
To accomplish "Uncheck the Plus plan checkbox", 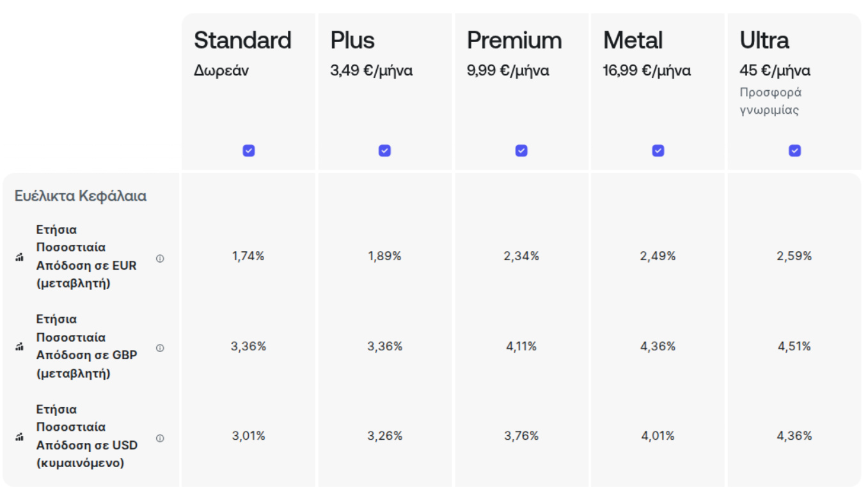I will pos(384,151).
